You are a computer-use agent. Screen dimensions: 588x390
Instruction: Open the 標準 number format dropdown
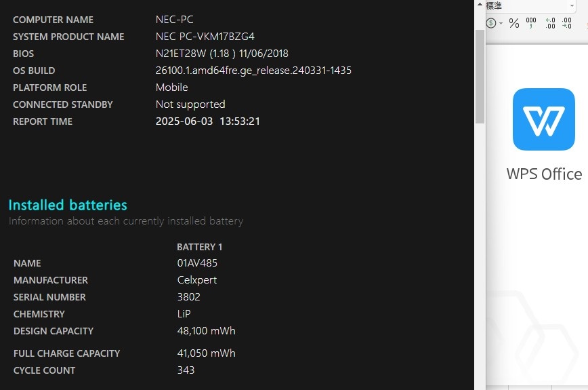tap(572, 5)
